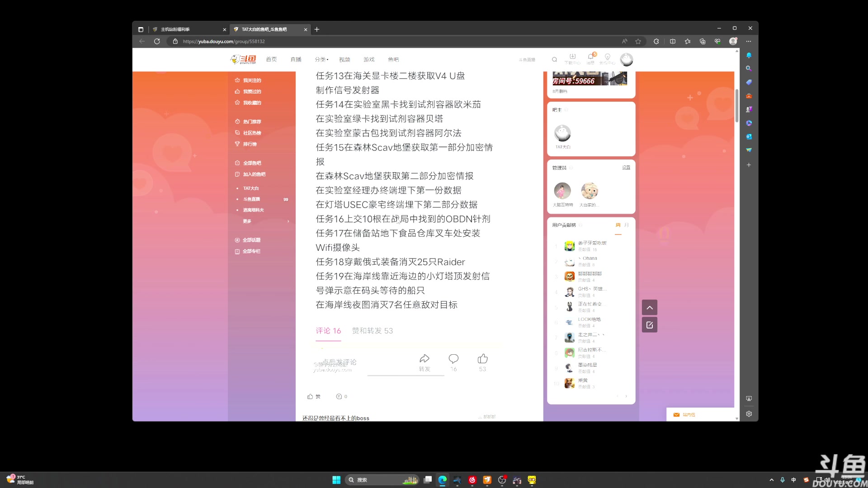The width and height of the screenshot is (868, 488).
Task: Click the Douyu search magnifier icon
Action: [555, 59]
